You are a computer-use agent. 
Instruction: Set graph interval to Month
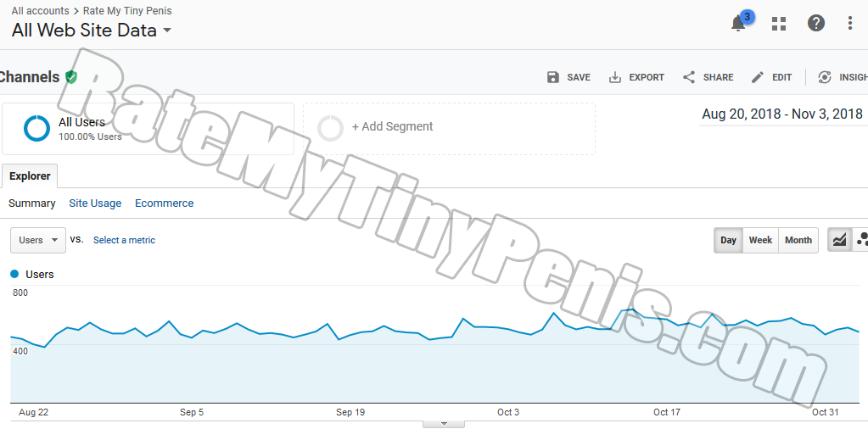point(798,240)
